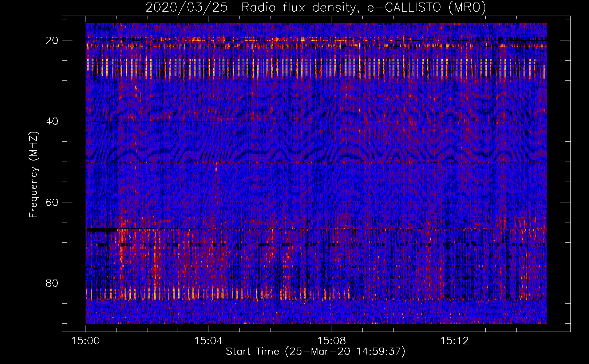This screenshot has width=589, height=364.
Task: Click the 15:12 time tick label
Action: point(455,341)
